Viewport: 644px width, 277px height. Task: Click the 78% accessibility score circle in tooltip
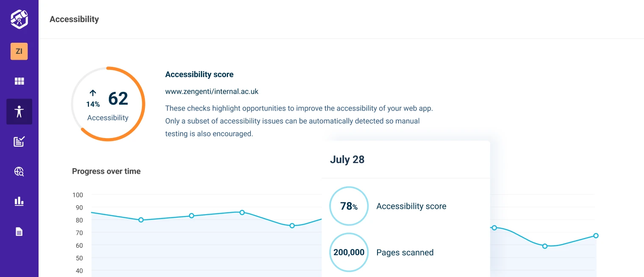coord(349,206)
